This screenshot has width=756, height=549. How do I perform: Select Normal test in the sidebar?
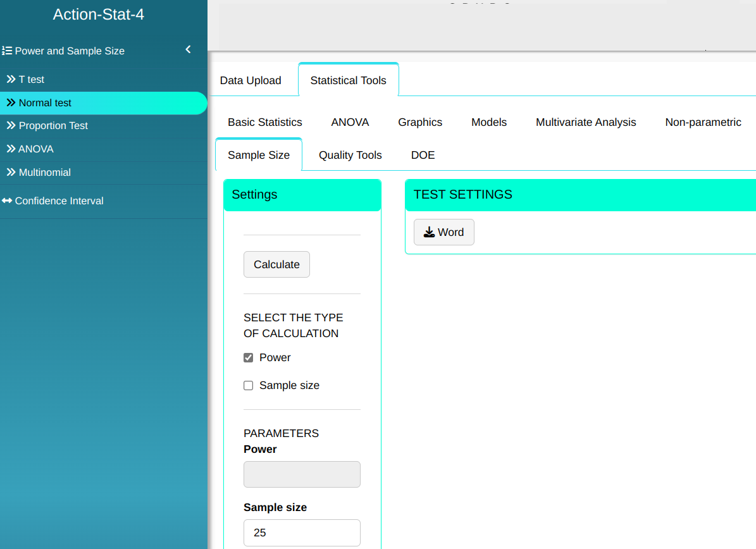click(x=45, y=103)
